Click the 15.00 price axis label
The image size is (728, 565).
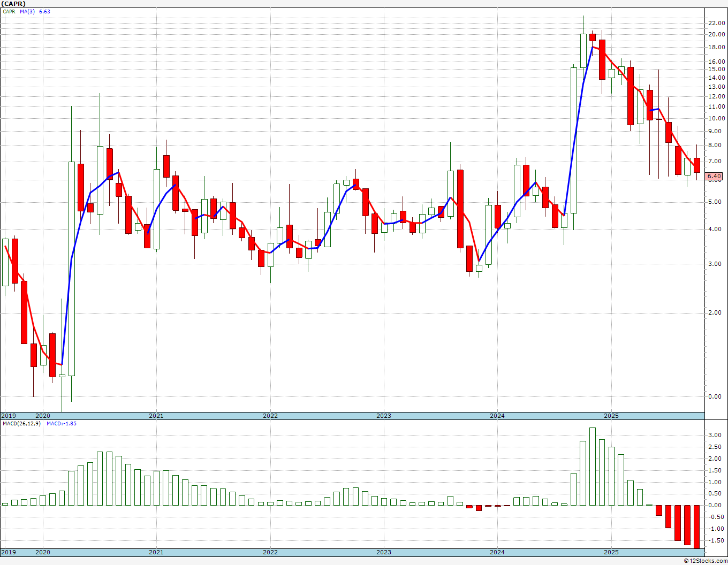coord(716,70)
